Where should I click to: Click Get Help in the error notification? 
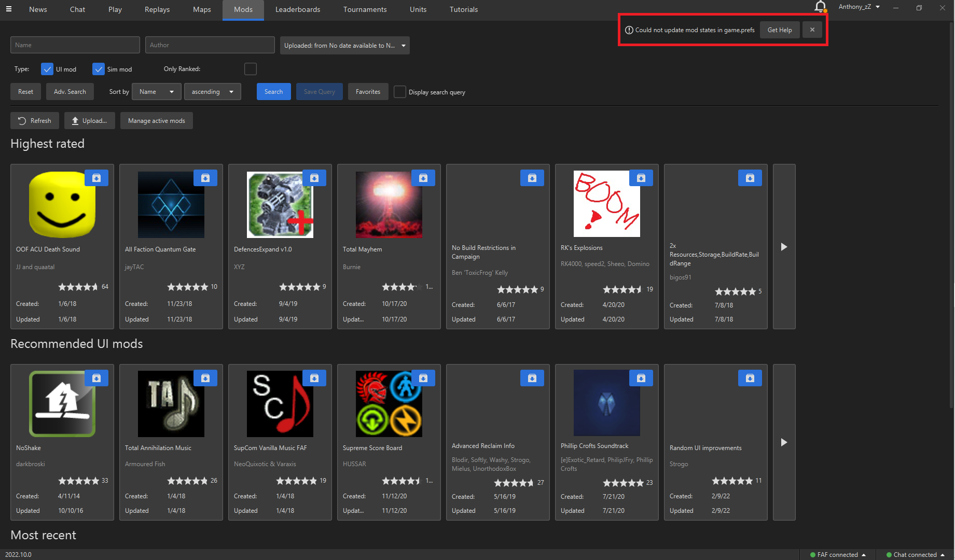[780, 30]
